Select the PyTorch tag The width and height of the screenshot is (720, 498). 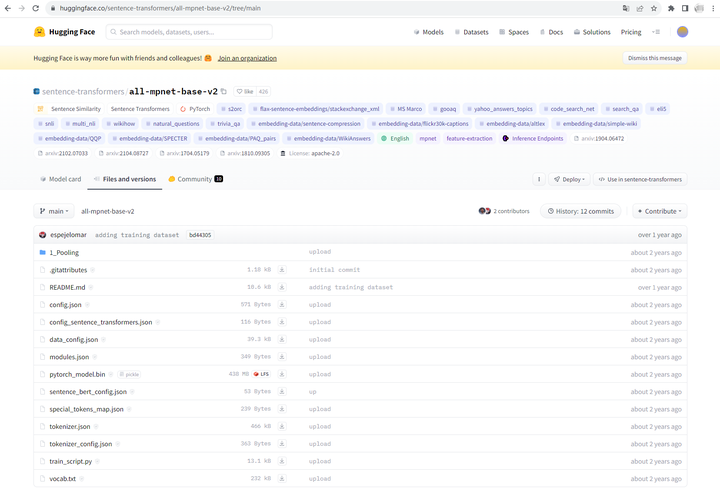pyautogui.click(x=195, y=109)
